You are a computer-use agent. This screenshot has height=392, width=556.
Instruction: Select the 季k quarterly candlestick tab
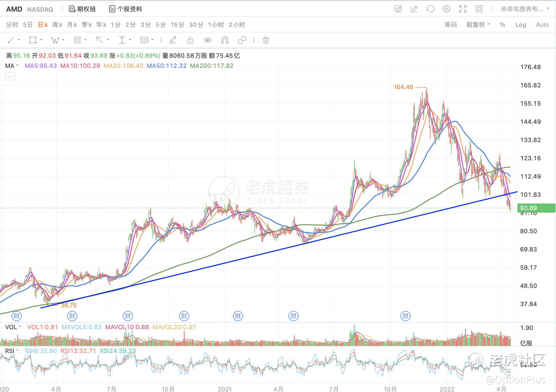coord(87,25)
